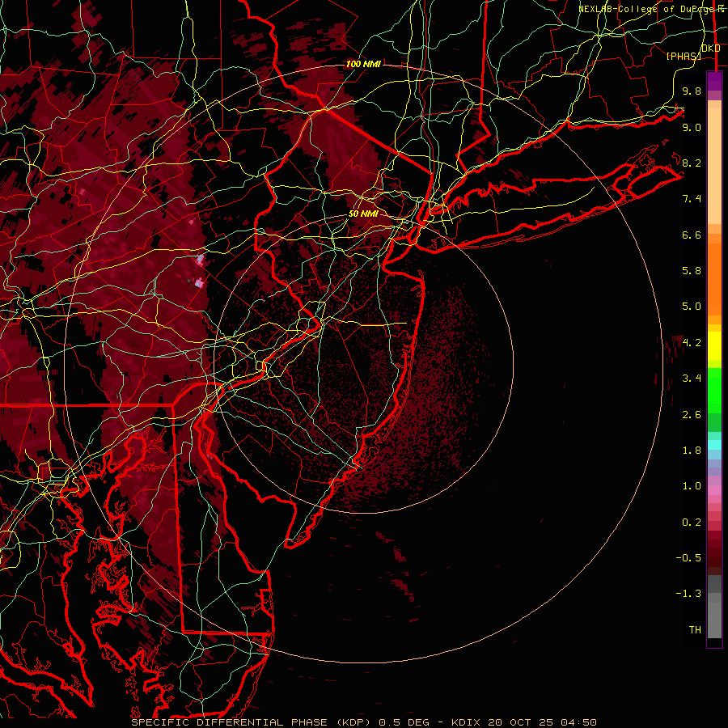Click the 1.0 value on the color scale
This screenshot has width=728, height=728.
click(692, 487)
